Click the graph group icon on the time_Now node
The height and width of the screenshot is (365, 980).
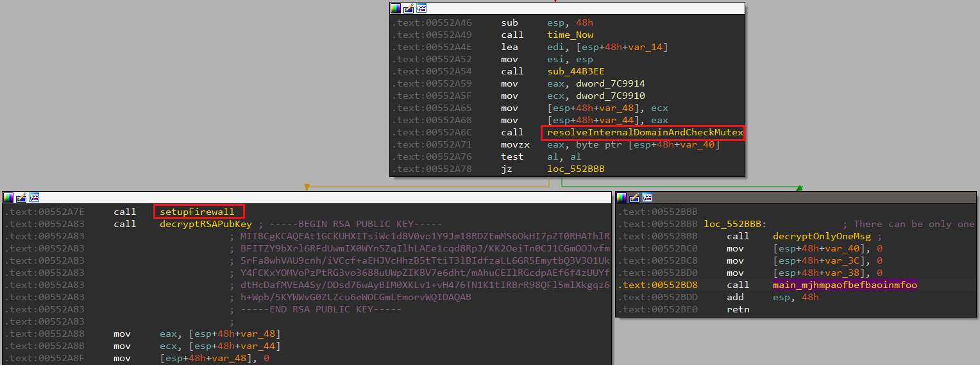(421, 8)
